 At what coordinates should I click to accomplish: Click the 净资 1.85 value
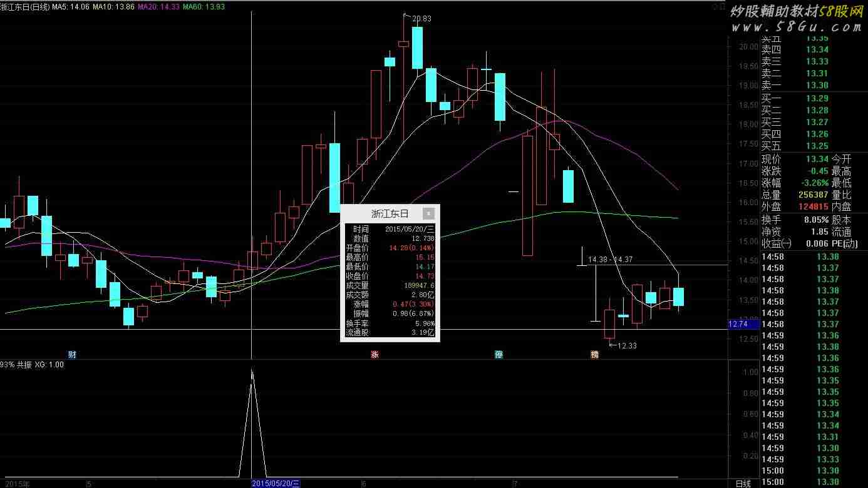pyautogui.click(x=820, y=231)
